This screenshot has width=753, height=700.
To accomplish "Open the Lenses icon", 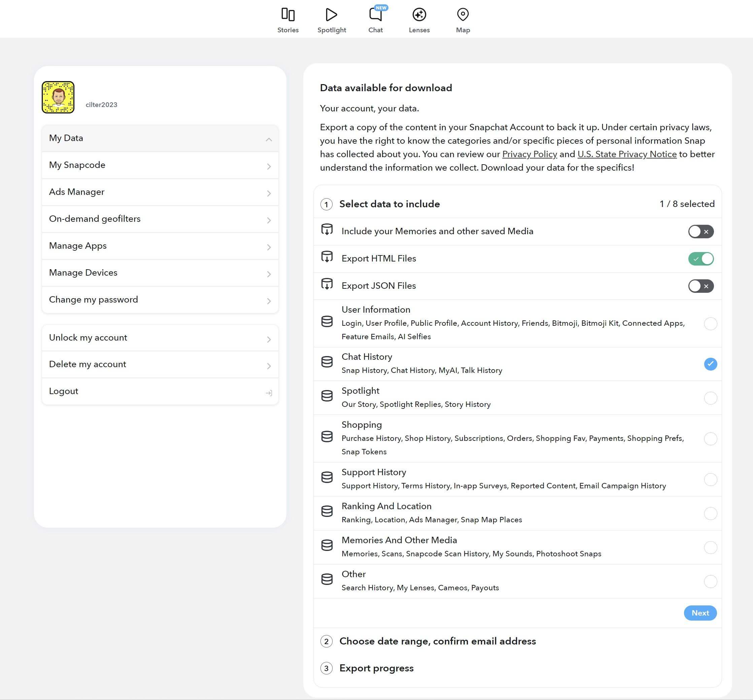I will (419, 15).
